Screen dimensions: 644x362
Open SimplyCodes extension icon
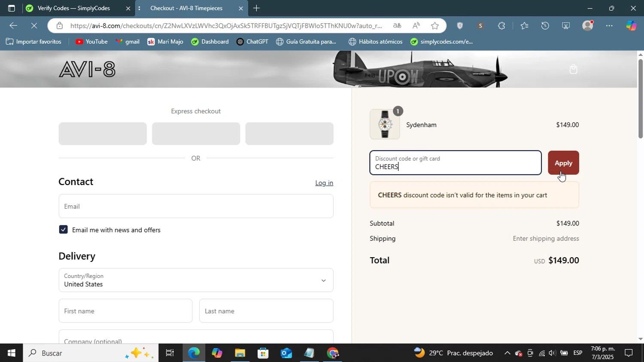[x=480, y=26]
